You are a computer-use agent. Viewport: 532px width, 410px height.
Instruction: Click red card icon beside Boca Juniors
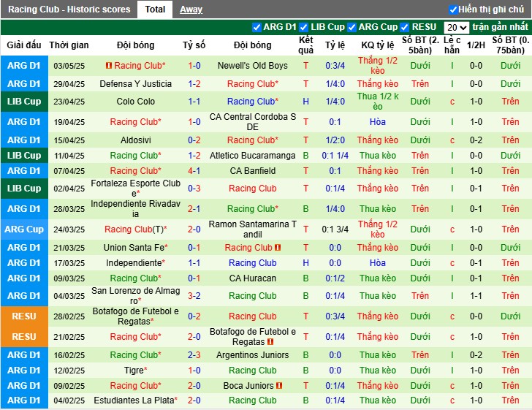tap(279, 386)
